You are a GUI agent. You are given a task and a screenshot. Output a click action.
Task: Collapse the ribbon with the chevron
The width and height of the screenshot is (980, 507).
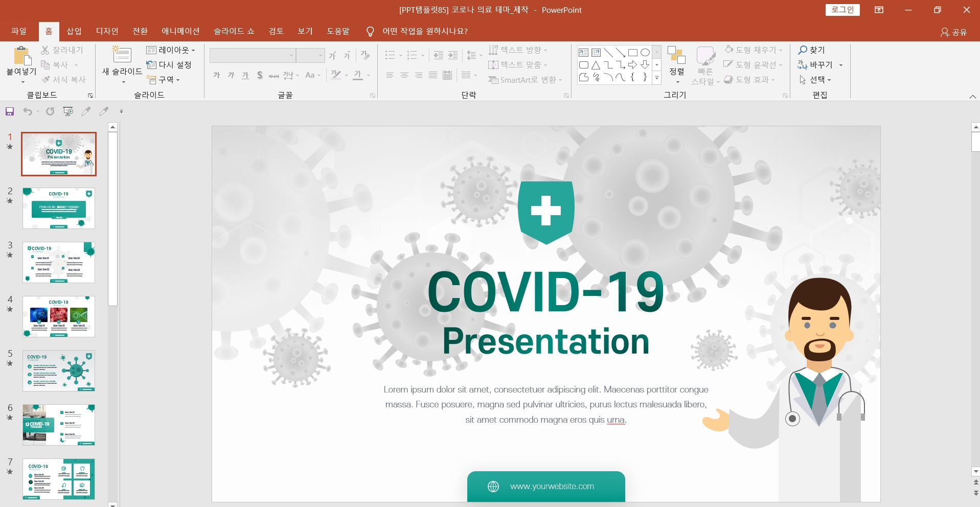click(x=973, y=96)
